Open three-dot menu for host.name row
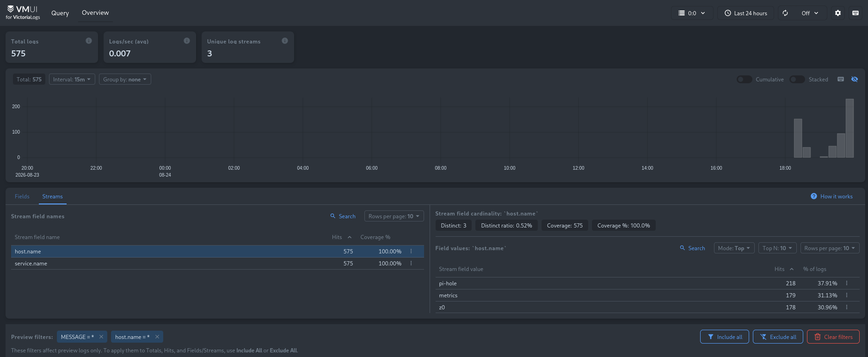Viewport: 868px width, 357px height. click(x=411, y=251)
